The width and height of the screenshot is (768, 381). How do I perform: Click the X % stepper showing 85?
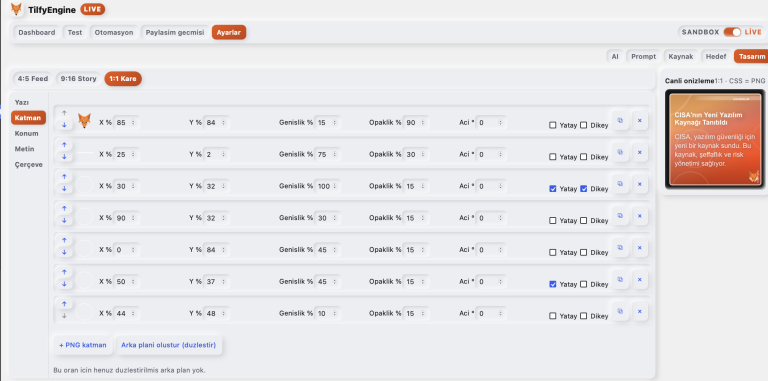click(133, 122)
